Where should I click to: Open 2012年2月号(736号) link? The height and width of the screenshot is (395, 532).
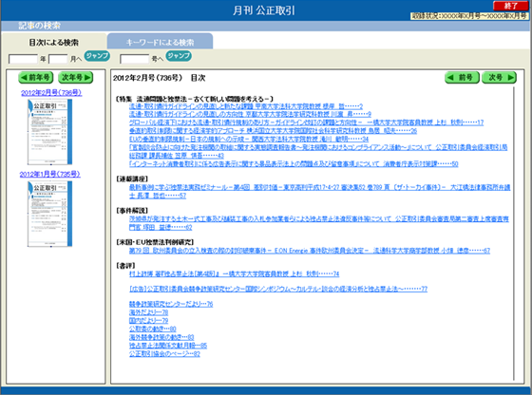(51, 92)
